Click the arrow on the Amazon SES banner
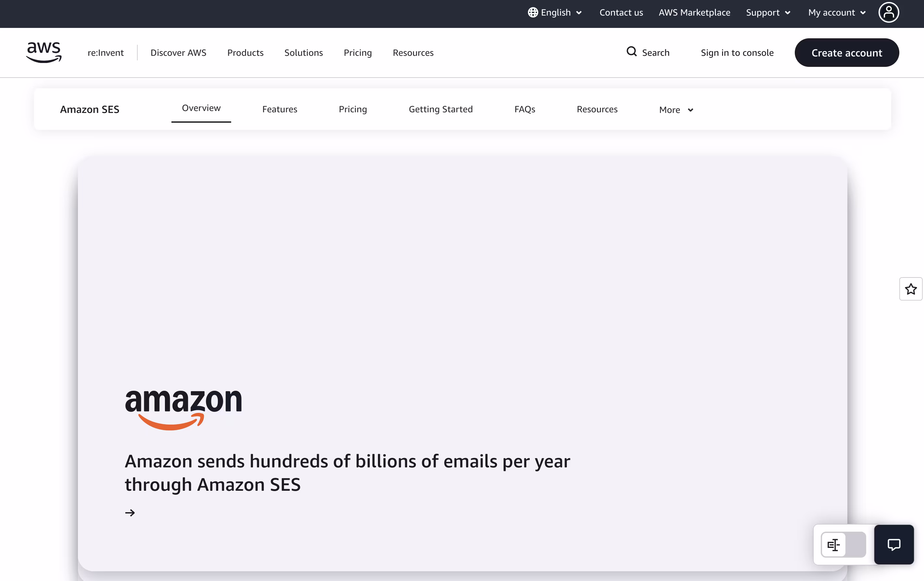Screen dimensions: 924x581 (x=130, y=513)
